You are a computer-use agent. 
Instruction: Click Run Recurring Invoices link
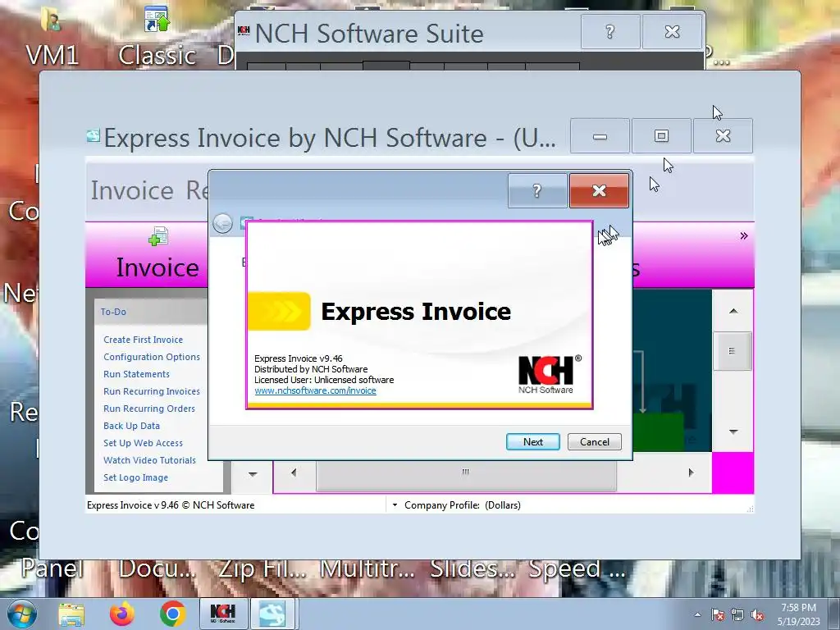tap(152, 391)
